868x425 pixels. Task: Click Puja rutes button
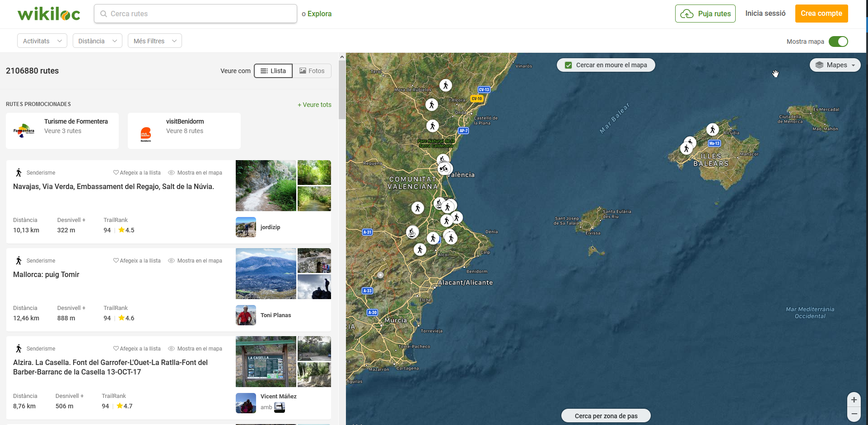click(x=705, y=14)
